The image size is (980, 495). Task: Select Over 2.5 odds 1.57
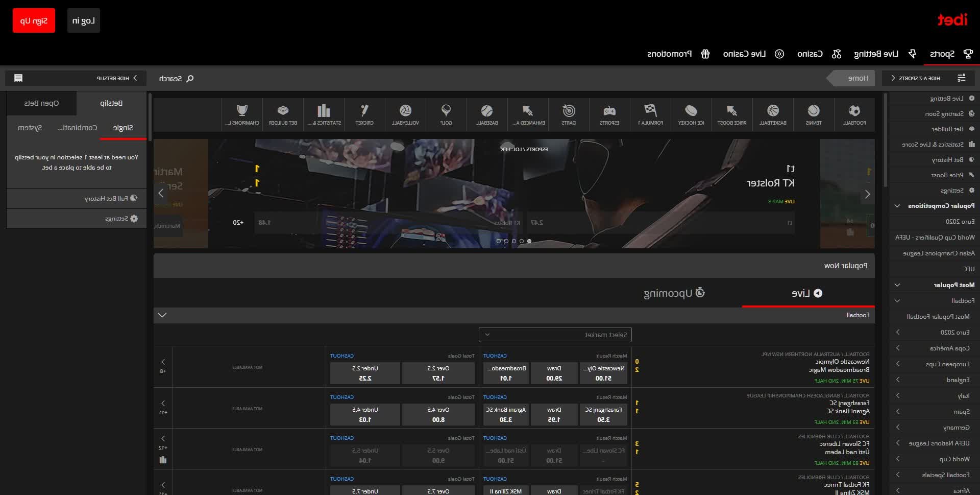tap(438, 373)
